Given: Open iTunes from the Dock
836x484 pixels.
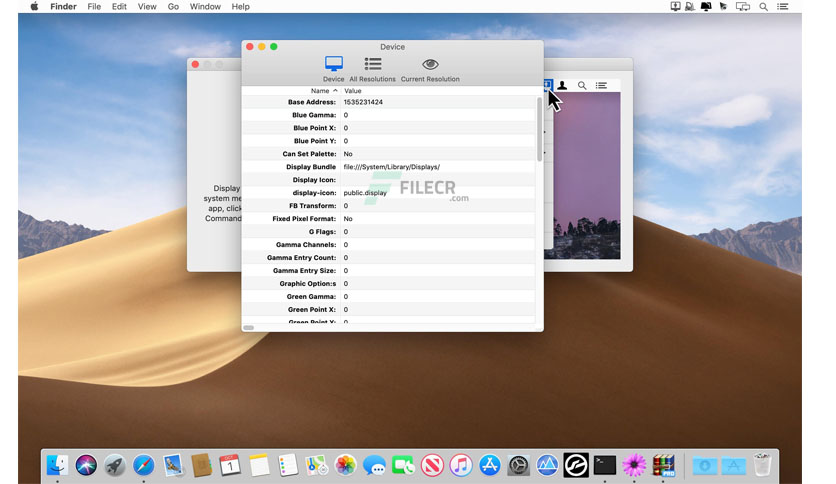Looking at the screenshot, I should click(x=461, y=465).
